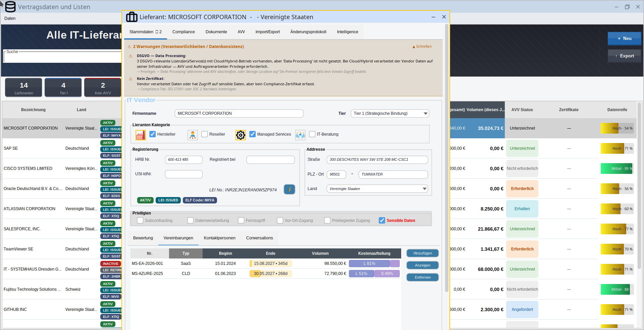
Task: Click the '14 Lieferanten' filter tile
Action: click(24, 88)
